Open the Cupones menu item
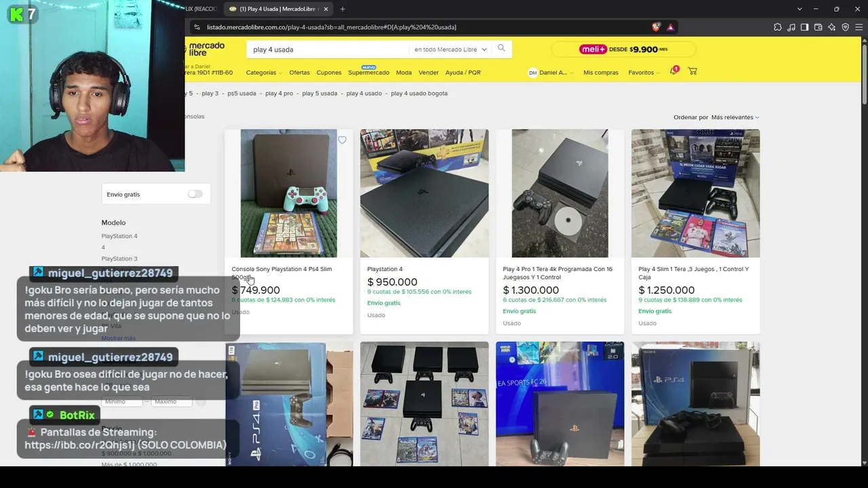 coord(329,73)
